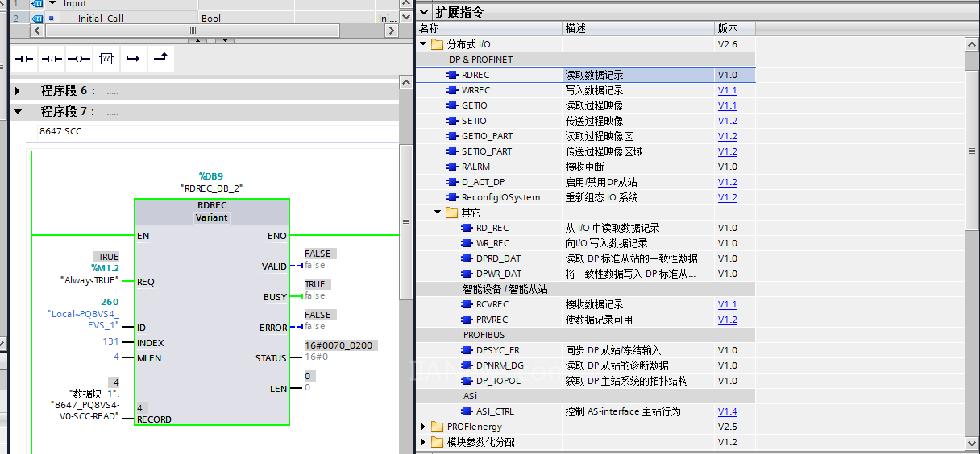This screenshot has width=980, height=454.
Task: Expand the PROFIenergy folder
Action: tap(423, 427)
